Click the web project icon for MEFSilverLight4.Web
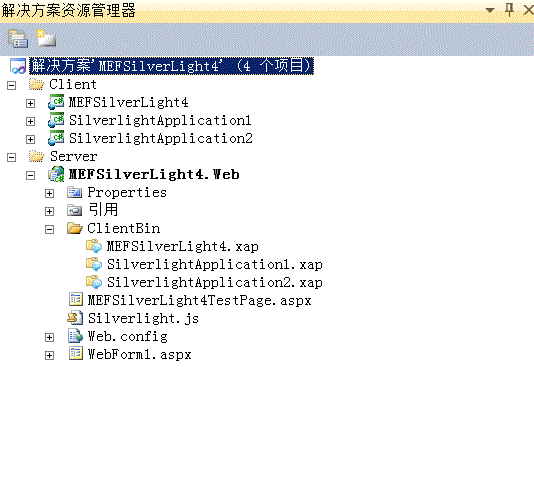Image resolution: width=534 pixels, height=478 pixels. (x=56, y=174)
